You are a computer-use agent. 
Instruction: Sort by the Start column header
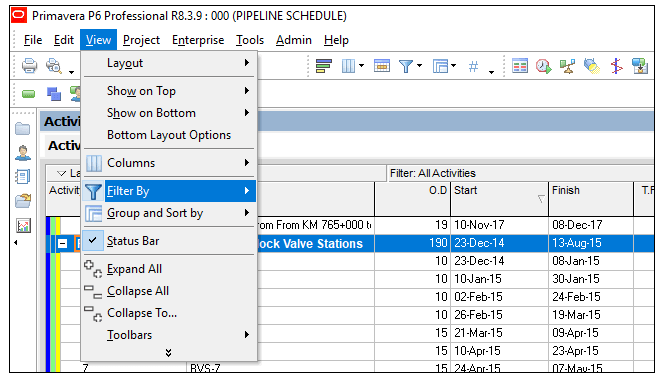pyautogui.click(x=499, y=199)
